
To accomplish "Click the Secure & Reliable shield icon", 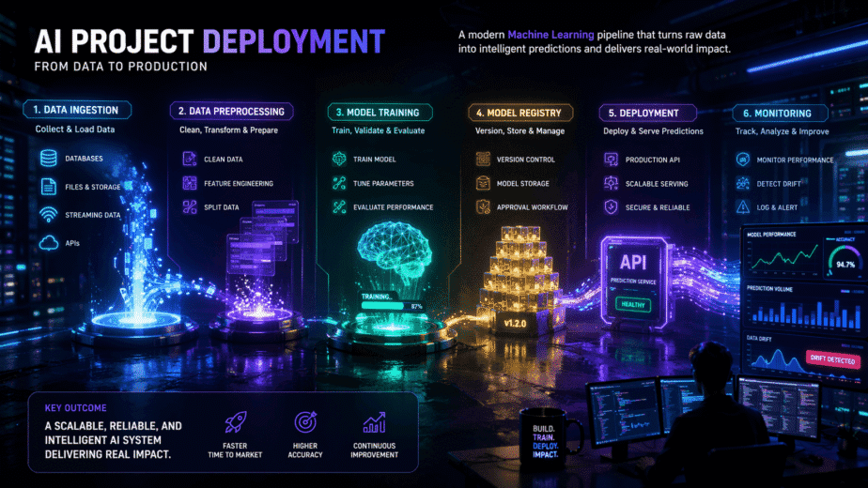I will tap(611, 206).
